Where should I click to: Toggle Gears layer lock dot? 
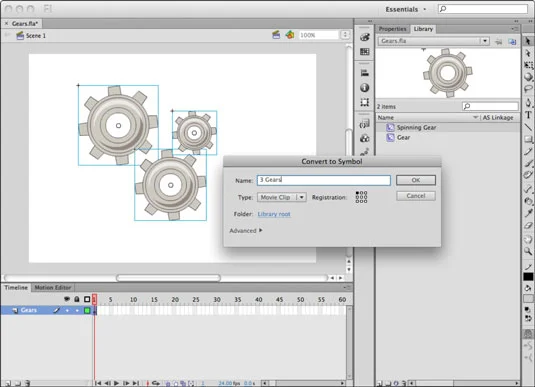click(77, 310)
